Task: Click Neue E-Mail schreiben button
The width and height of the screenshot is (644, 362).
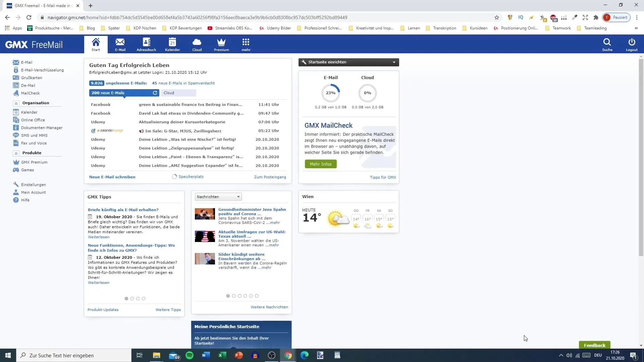Action: click(111, 176)
